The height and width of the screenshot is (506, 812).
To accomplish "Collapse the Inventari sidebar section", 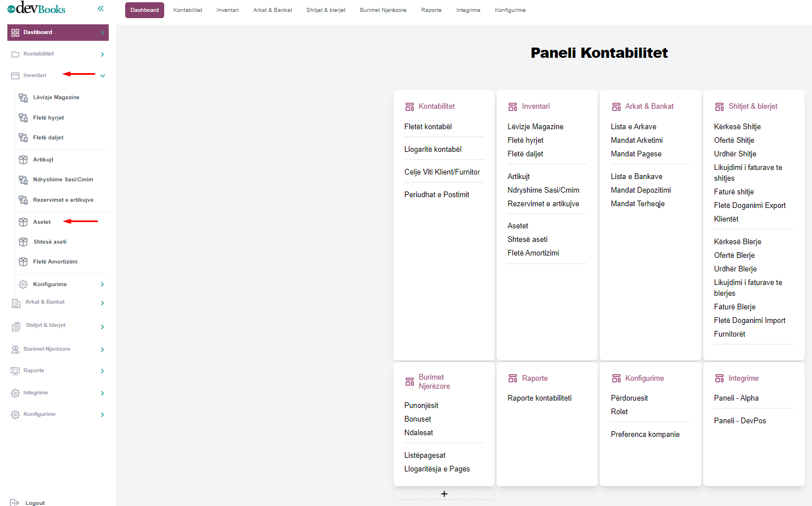I will tap(102, 76).
